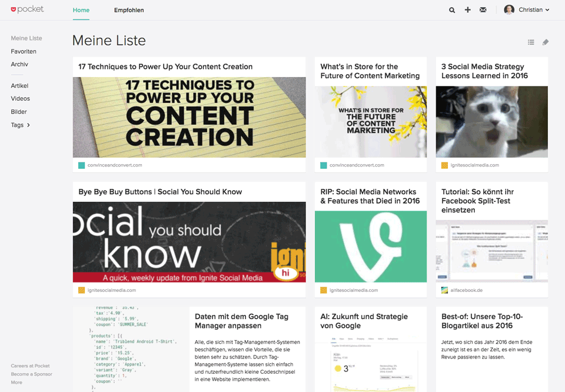Screen dimensions: 565x392
Task: Click Christian's profile avatar picture
Action: click(509, 10)
